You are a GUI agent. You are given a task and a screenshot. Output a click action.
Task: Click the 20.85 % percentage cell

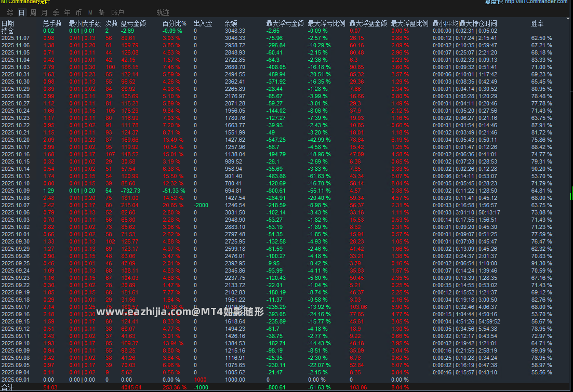(x=173, y=205)
